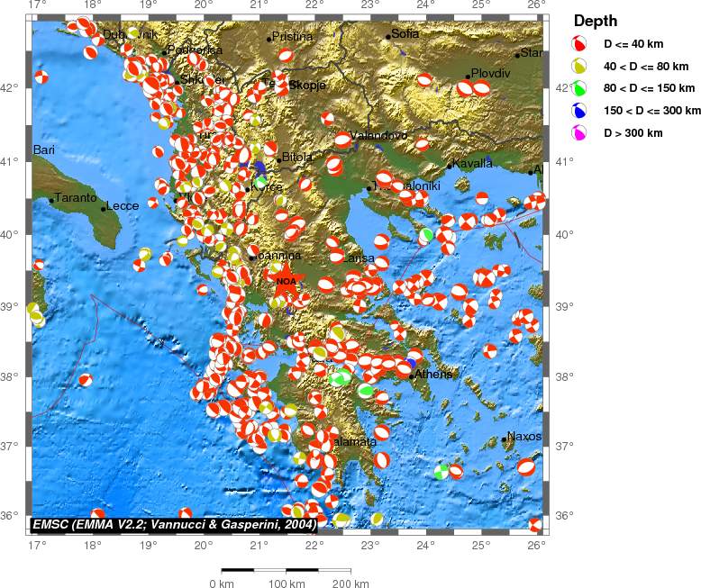Click the Plovdiv city label
This screenshot has height=588, width=701.
click(x=490, y=73)
